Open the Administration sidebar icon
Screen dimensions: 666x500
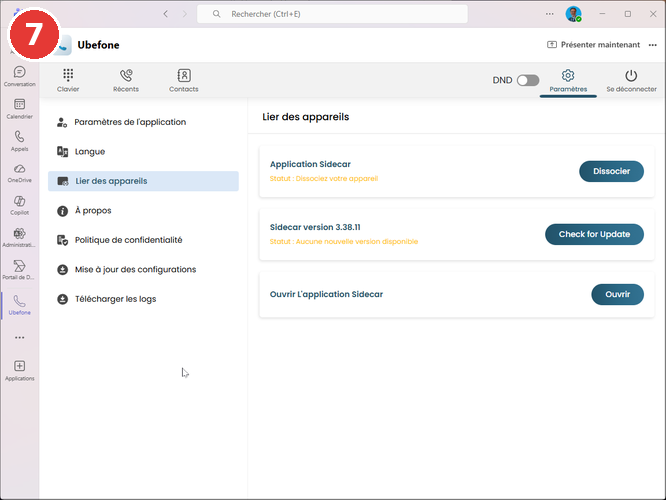tap(20, 238)
